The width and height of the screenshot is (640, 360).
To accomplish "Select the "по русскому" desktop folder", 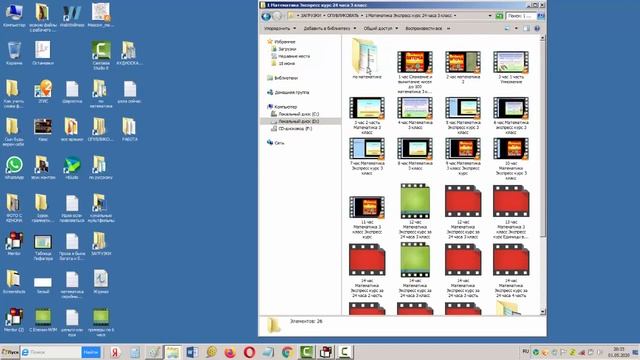I will tap(100, 168).
